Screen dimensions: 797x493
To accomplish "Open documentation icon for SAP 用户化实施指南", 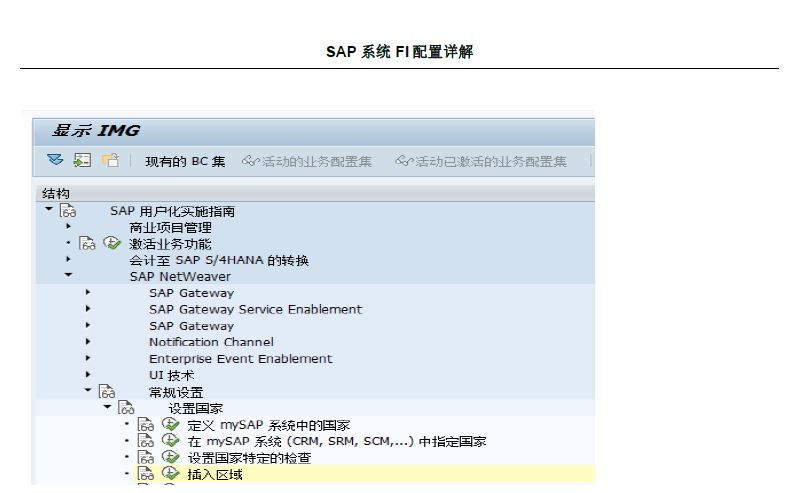I will (68, 210).
